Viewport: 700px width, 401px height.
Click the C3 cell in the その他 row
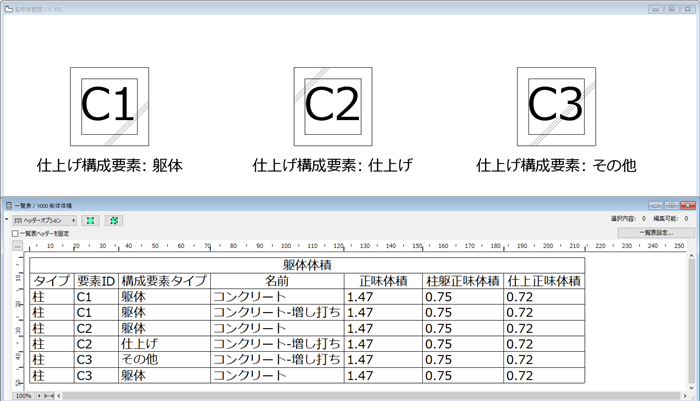(x=96, y=359)
